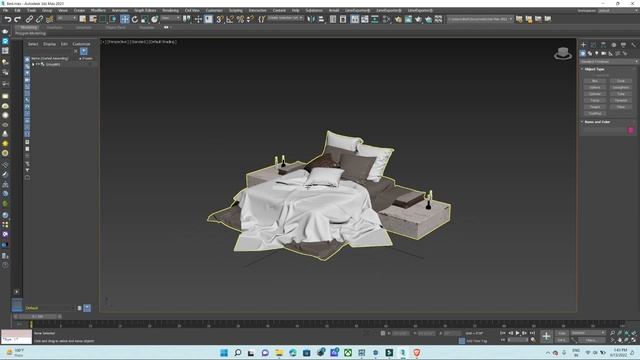Viewport: 640px width, 360px height.
Task: Click the Redo arrow in main toolbar
Action: 17,19
